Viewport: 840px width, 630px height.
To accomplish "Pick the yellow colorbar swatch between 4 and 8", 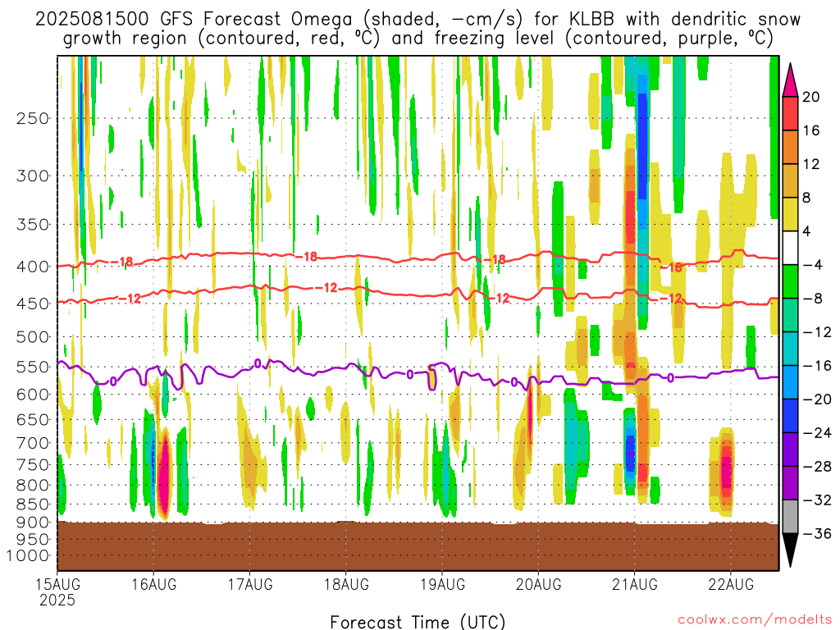I will pos(790,214).
